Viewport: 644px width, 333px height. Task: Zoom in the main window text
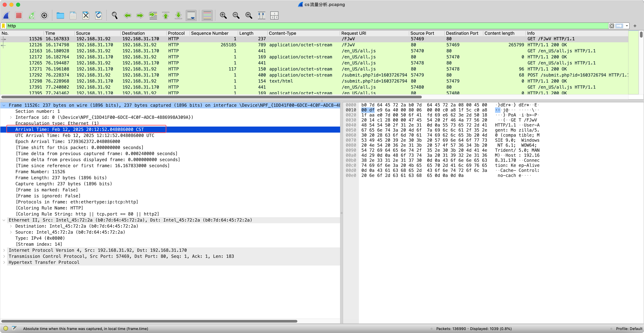[x=223, y=15]
